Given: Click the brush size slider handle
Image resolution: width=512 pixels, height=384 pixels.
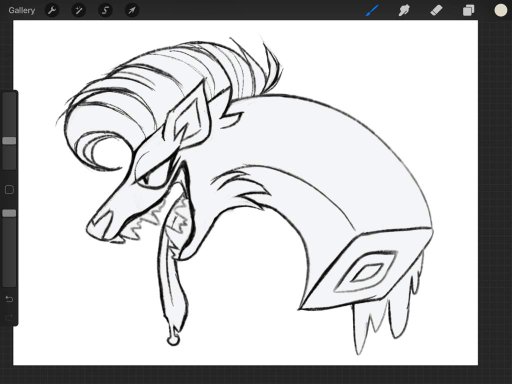Looking at the screenshot, I should [9, 141].
